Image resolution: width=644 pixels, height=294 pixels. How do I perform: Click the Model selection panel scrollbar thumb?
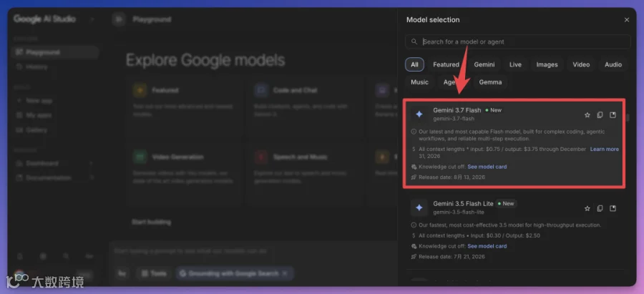coord(627,117)
